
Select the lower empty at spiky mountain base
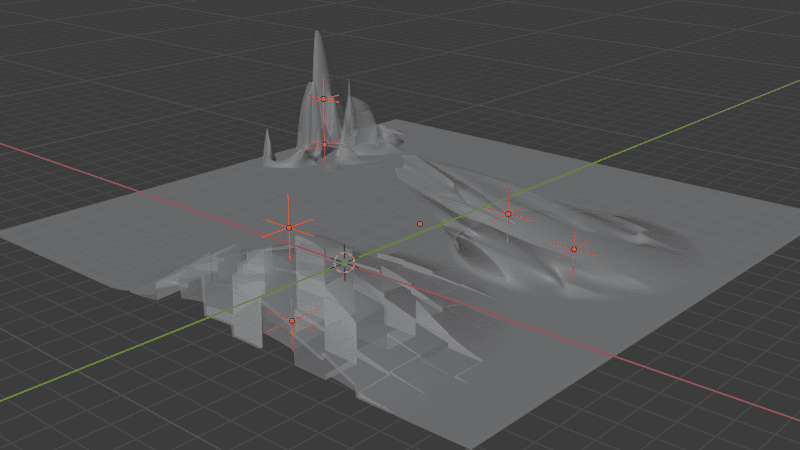324,145
